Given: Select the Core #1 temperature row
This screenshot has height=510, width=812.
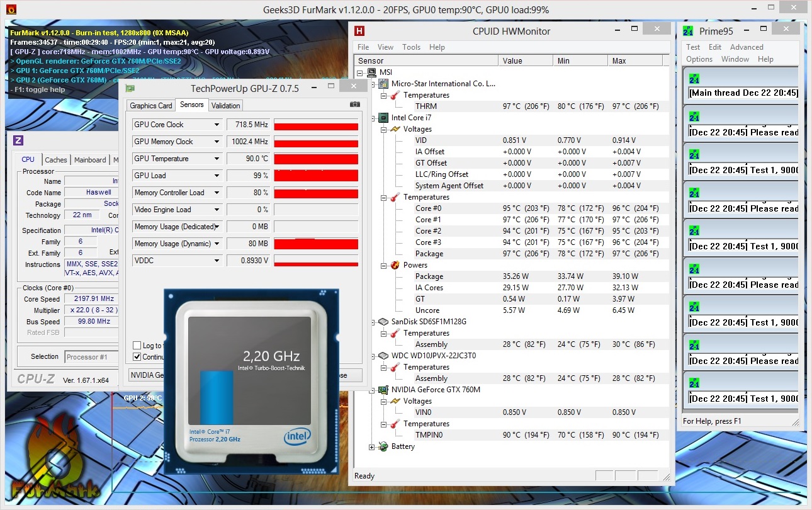Looking at the screenshot, I should coord(511,220).
